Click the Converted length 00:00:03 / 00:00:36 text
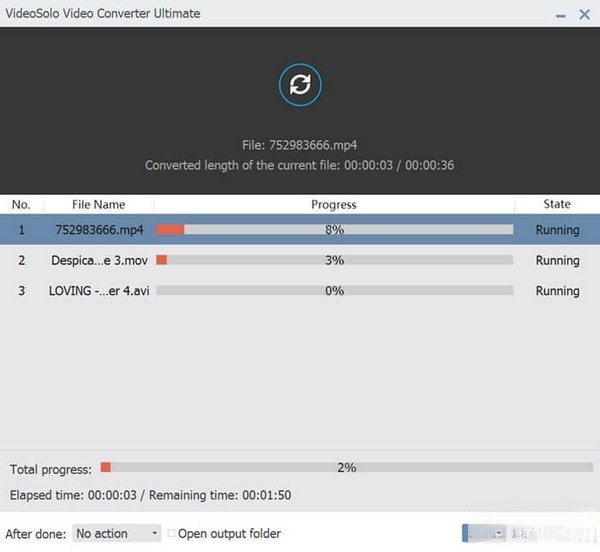The image size is (600, 552). (x=300, y=165)
